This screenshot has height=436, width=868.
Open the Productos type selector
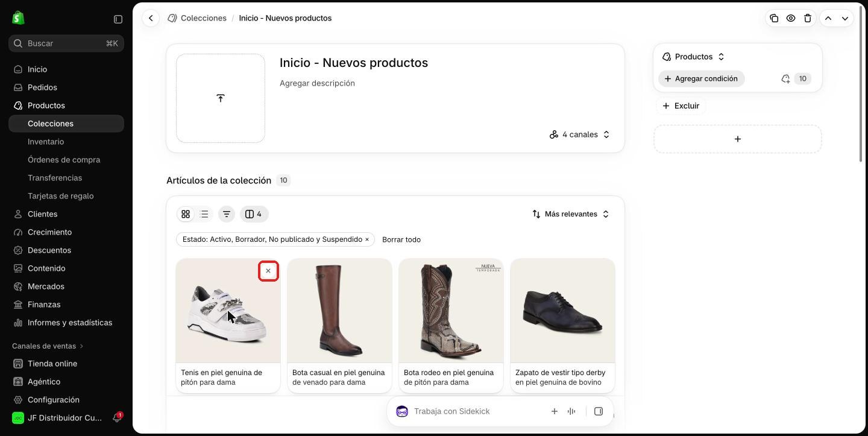(x=693, y=57)
